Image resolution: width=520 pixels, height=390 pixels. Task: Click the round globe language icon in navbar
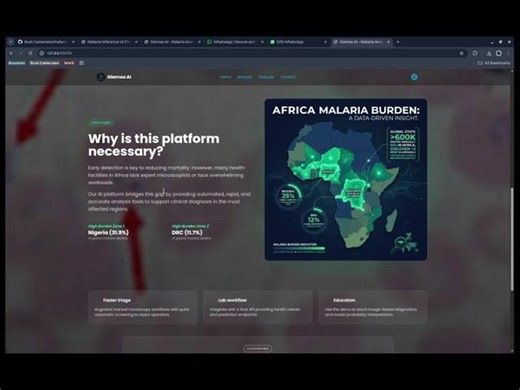coord(414,77)
